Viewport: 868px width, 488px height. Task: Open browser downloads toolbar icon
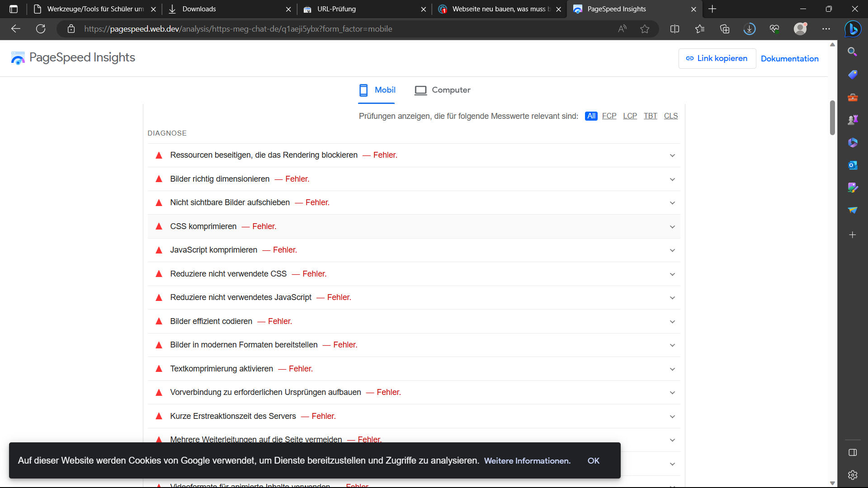click(750, 29)
